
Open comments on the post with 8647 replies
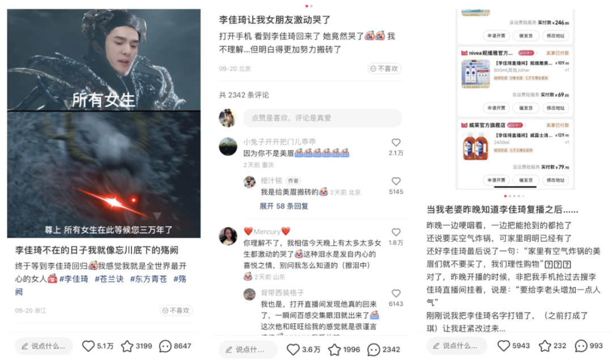click(165, 346)
